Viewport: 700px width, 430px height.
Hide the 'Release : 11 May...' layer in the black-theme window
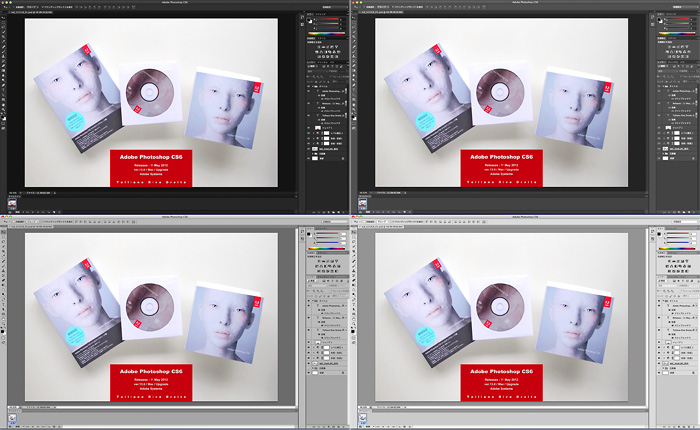pyautogui.click(x=308, y=103)
